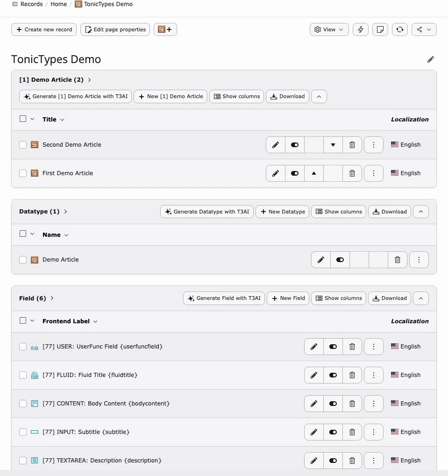Delete the Second Demo Article record
448x476 pixels.
pos(352,145)
